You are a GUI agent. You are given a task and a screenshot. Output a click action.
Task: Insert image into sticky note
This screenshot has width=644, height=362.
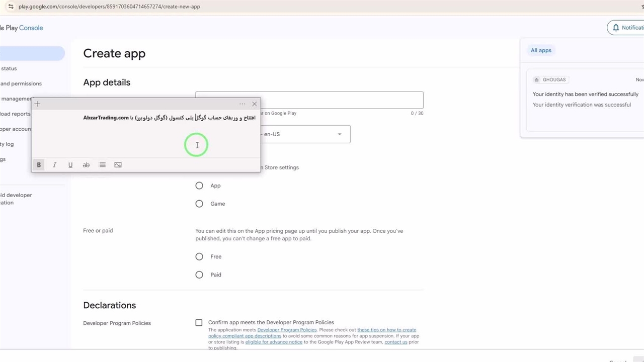click(x=118, y=165)
